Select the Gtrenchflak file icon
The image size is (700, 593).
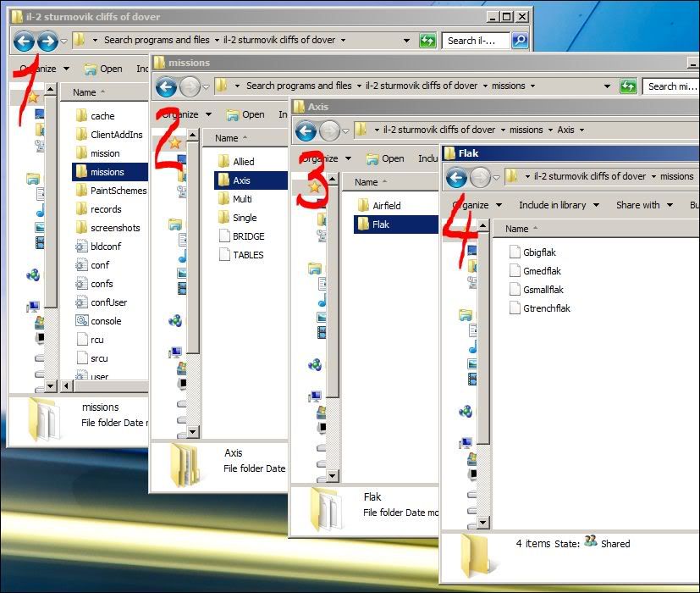[x=515, y=308]
